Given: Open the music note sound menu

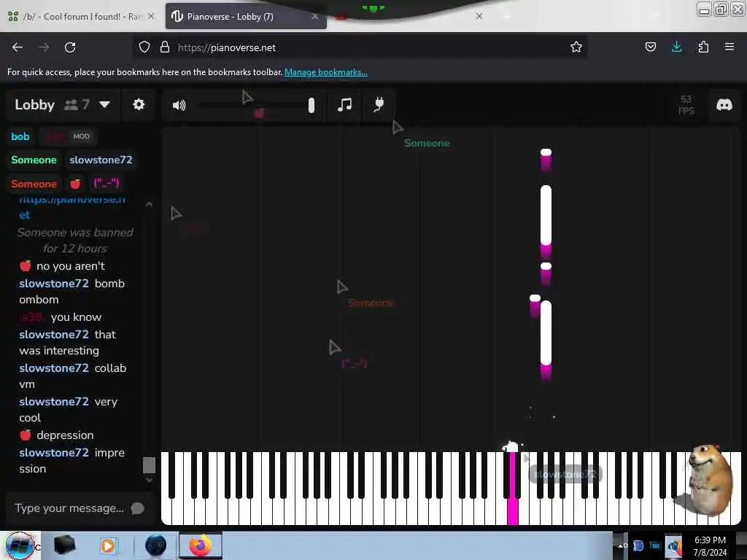Looking at the screenshot, I should pos(344,105).
